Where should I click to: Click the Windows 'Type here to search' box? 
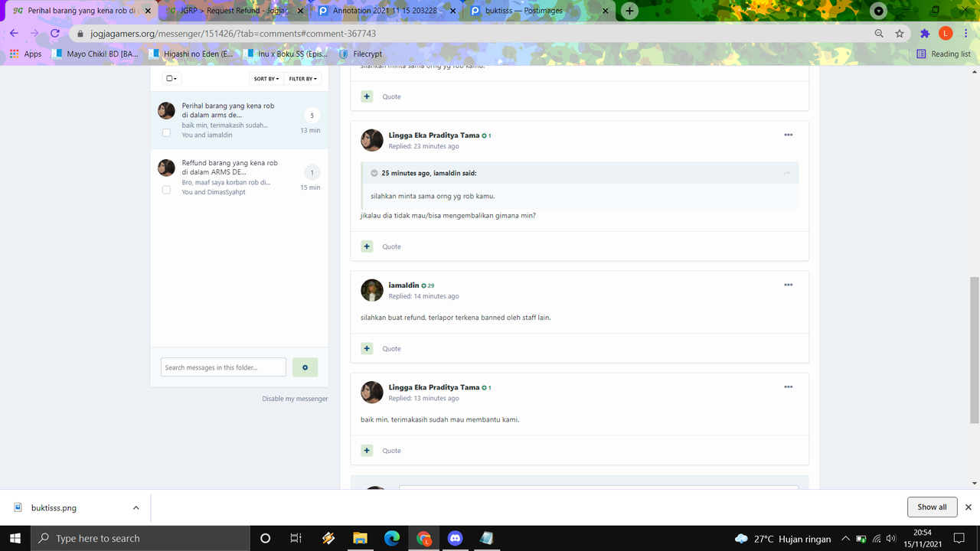tap(140, 539)
